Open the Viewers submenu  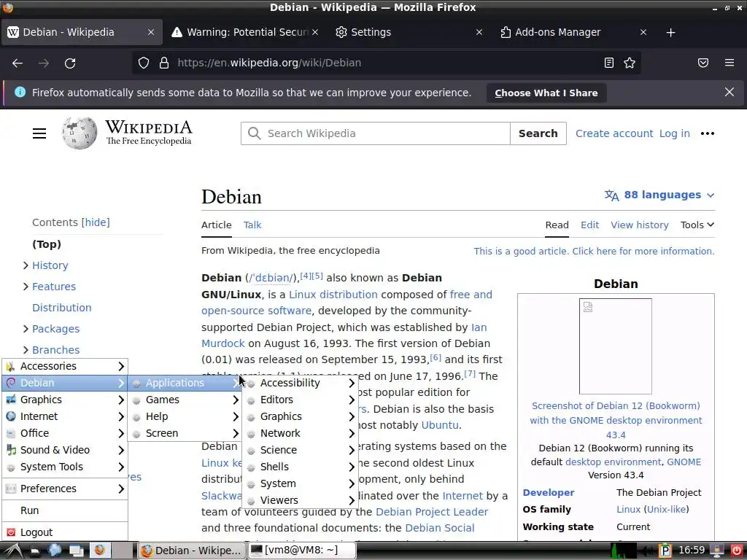tap(301, 500)
